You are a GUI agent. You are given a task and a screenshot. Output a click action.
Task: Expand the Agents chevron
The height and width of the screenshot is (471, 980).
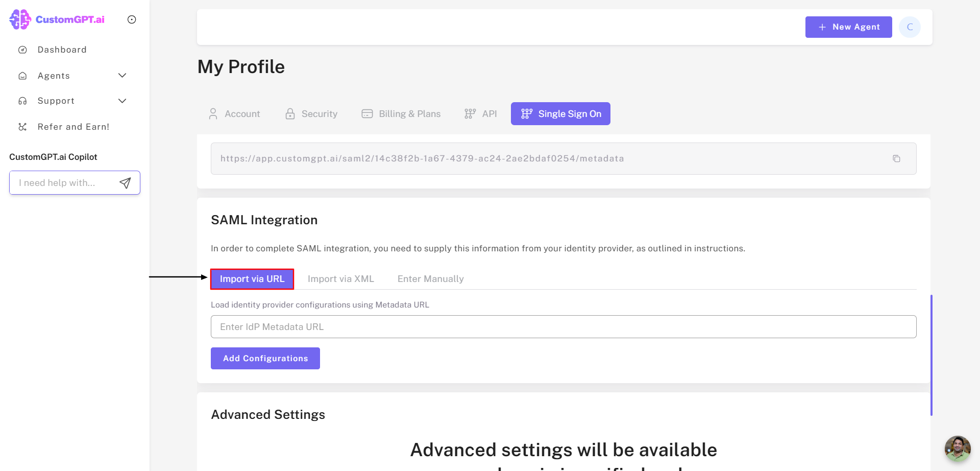122,76
